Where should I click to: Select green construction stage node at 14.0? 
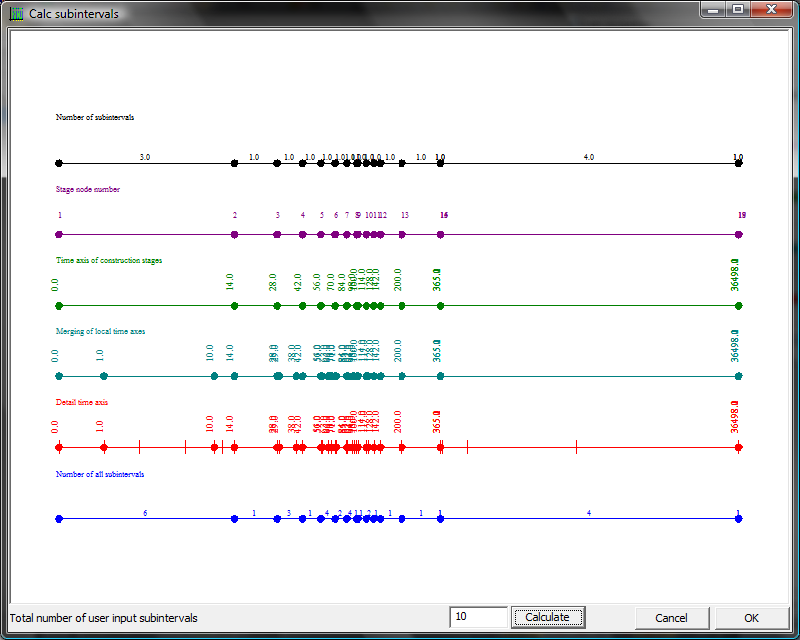point(234,306)
